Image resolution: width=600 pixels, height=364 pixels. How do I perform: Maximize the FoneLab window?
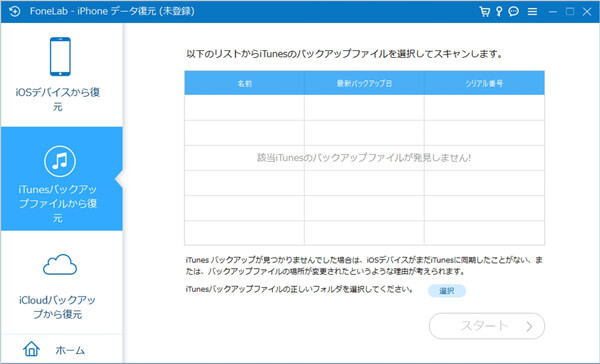click(570, 11)
